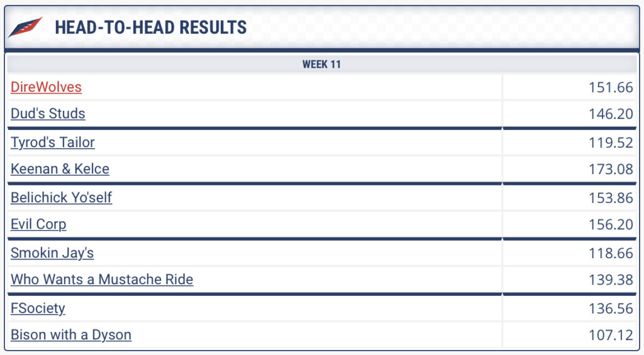Select Smokin Jay's team link
Image resolution: width=644 pixels, height=355 pixels.
(x=52, y=253)
